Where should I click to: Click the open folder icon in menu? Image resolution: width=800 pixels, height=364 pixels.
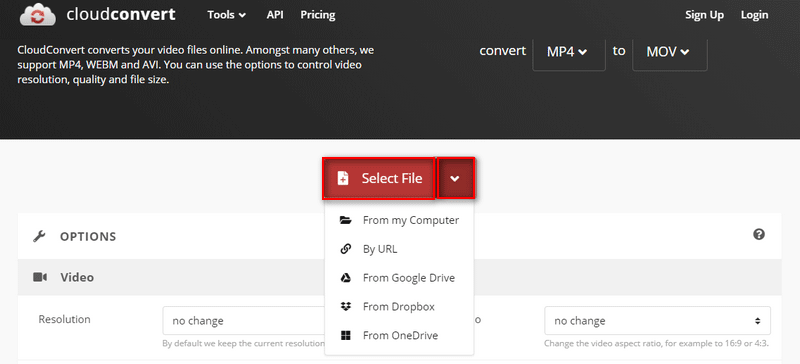[x=345, y=221]
